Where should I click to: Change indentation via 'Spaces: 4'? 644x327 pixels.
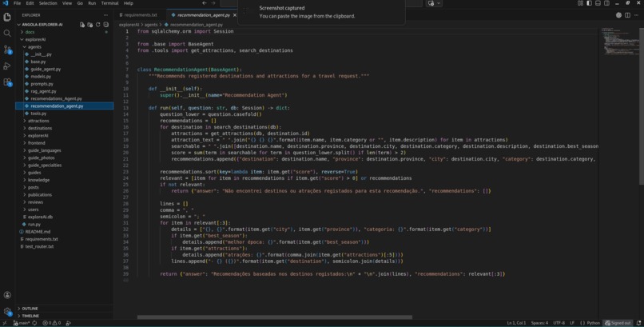click(x=539, y=323)
